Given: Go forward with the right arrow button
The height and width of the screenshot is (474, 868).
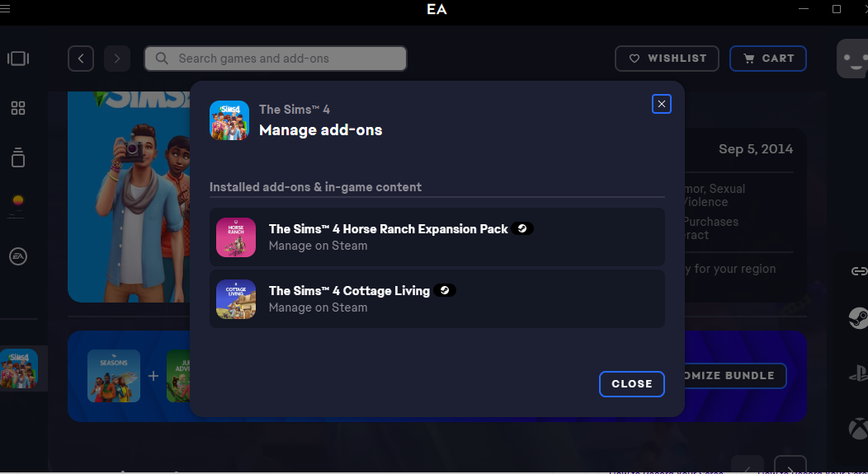Looking at the screenshot, I should pyautogui.click(x=117, y=59).
